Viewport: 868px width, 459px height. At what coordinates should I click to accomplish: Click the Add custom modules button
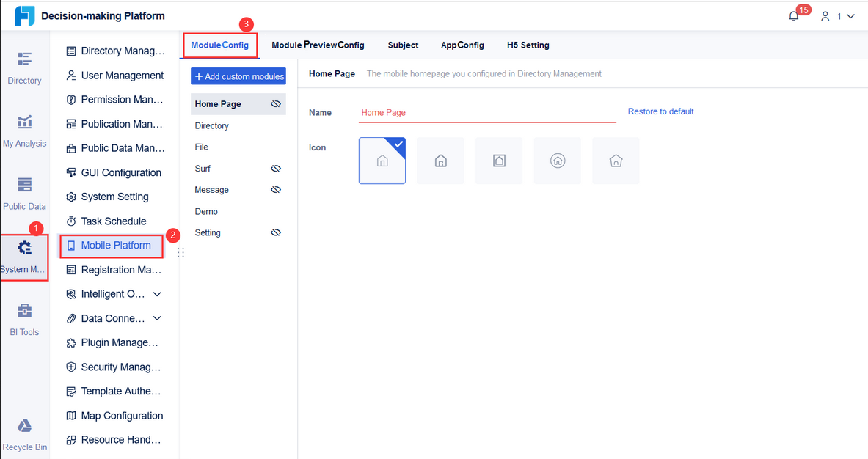pyautogui.click(x=238, y=76)
